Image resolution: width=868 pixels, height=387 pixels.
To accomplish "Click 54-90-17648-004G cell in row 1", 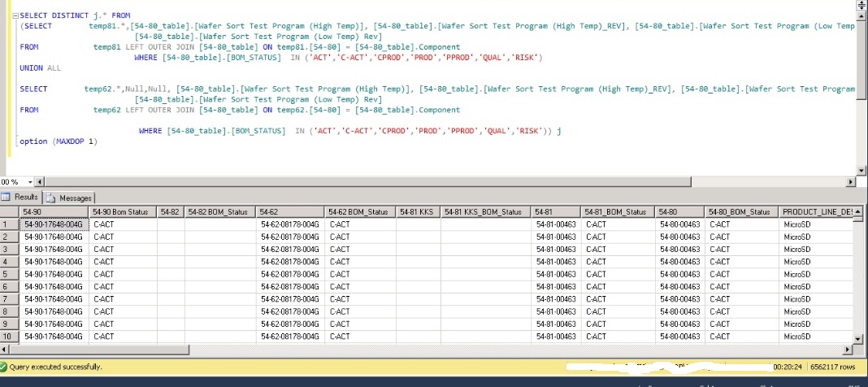I will coord(54,224).
